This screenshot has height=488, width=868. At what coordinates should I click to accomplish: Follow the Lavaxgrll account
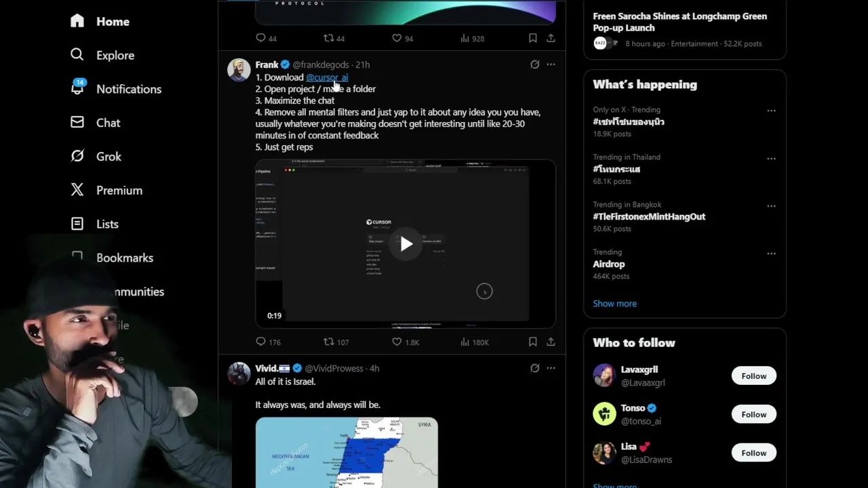tap(753, 376)
